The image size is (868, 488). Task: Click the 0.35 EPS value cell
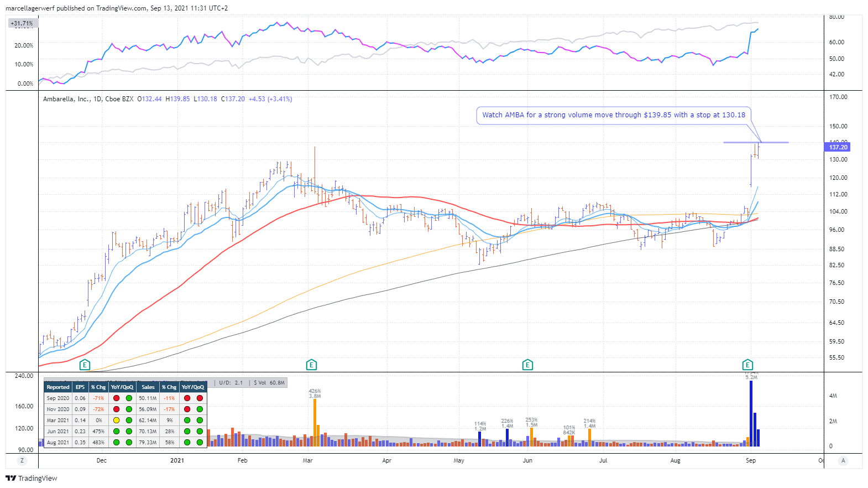[x=80, y=443]
